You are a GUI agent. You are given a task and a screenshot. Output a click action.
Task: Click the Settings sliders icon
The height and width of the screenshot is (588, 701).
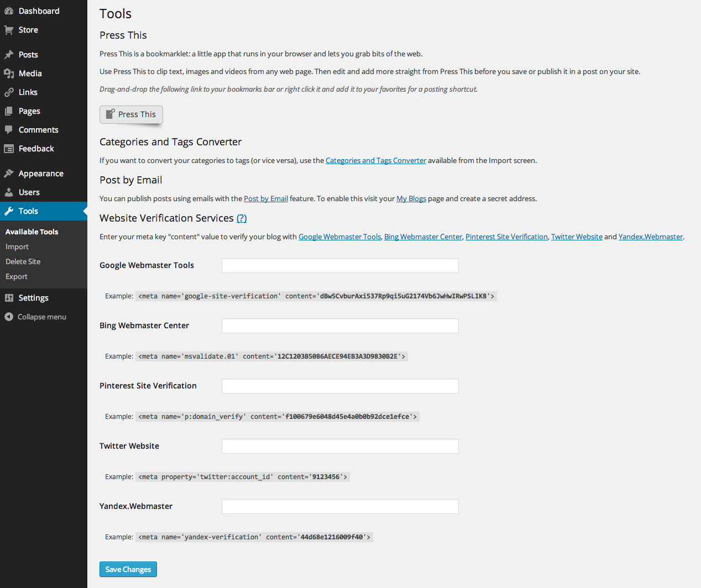point(9,298)
